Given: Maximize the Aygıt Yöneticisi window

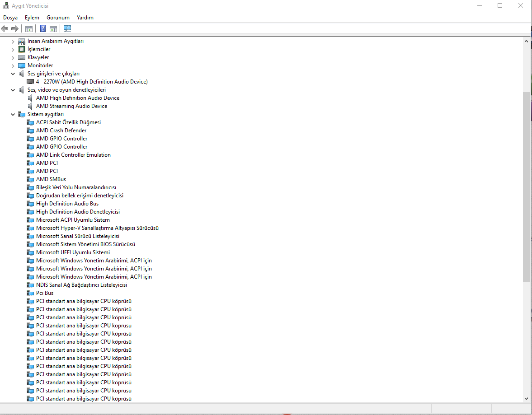Looking at the screenshot, I should click(500, 5).
